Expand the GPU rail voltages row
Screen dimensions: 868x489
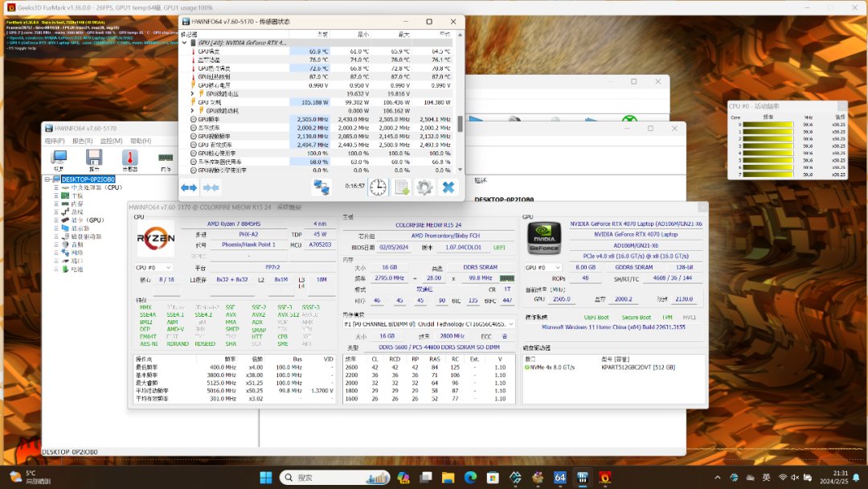tap(193, 93)
